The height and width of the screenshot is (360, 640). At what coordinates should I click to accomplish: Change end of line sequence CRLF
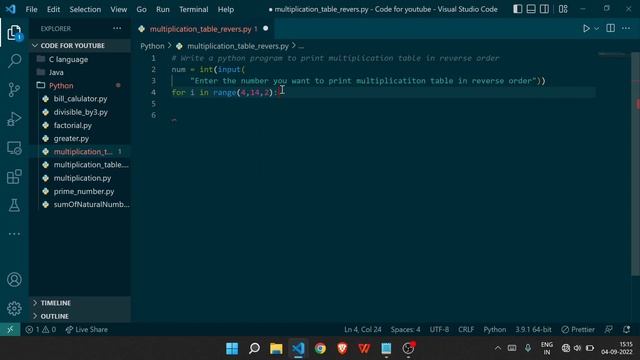[466, 329]
